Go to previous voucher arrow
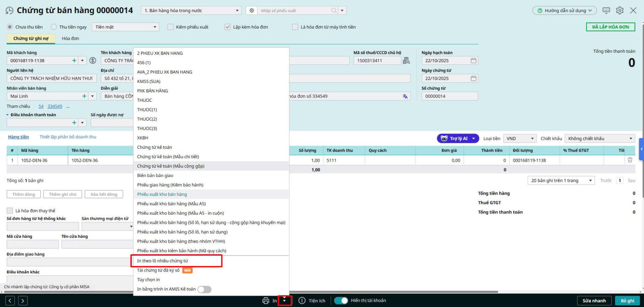The image size is (644, 307). pos(10,301)
